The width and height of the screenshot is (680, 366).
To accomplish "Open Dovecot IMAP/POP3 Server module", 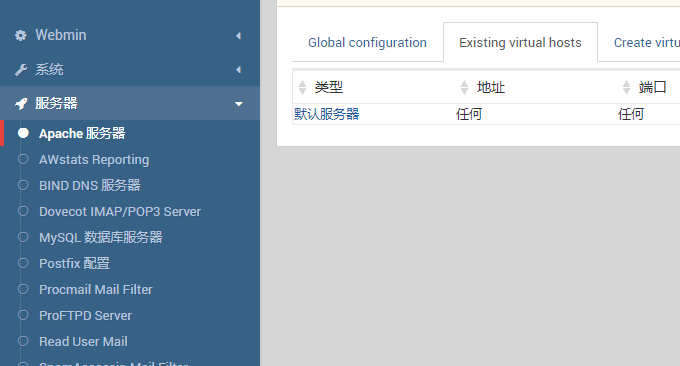I will [x=120, y=212].
